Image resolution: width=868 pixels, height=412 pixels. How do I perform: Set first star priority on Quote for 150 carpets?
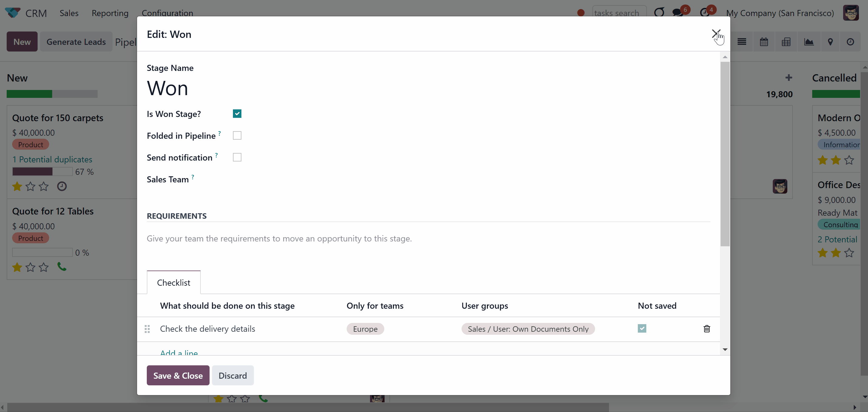17,186
